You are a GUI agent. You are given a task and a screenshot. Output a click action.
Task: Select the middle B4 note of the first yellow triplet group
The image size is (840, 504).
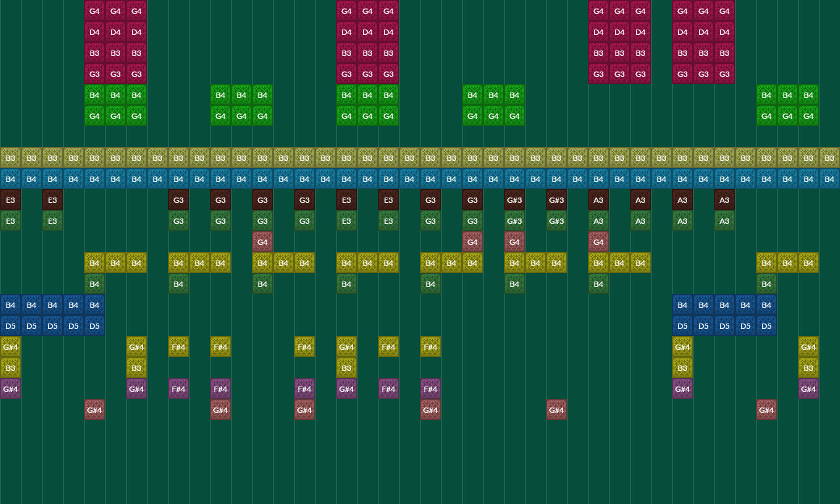[x=115, y=262]
